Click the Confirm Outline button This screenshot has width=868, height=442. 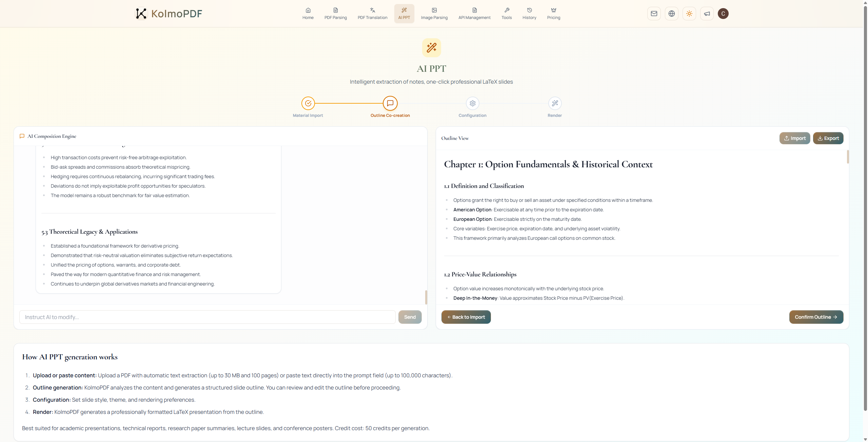click(x=816, y=317)
